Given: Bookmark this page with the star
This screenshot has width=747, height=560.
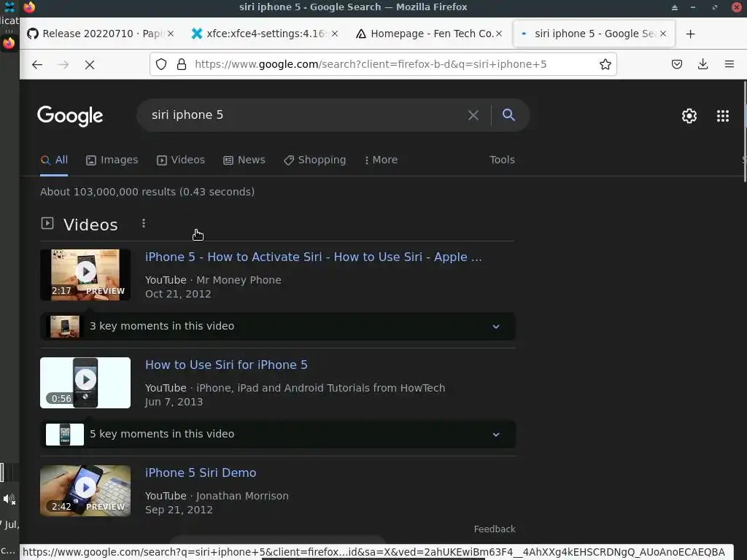Looking at the screenshot, I should point(605,64).
